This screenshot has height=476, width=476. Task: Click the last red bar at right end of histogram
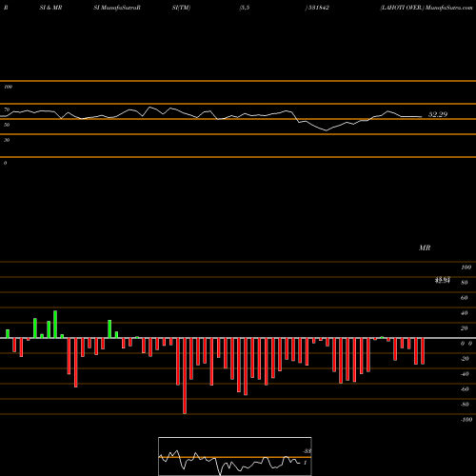coord(423,351)
